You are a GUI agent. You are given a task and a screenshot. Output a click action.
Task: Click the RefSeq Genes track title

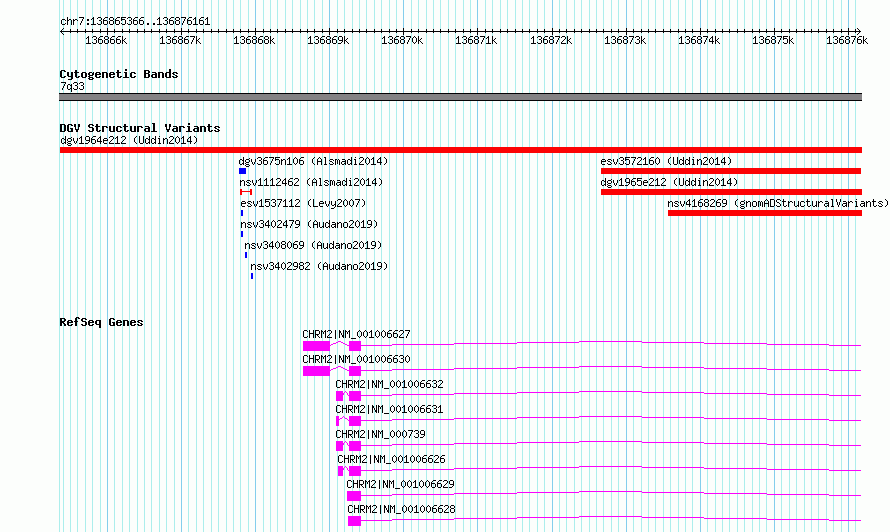tap(101, 322)
